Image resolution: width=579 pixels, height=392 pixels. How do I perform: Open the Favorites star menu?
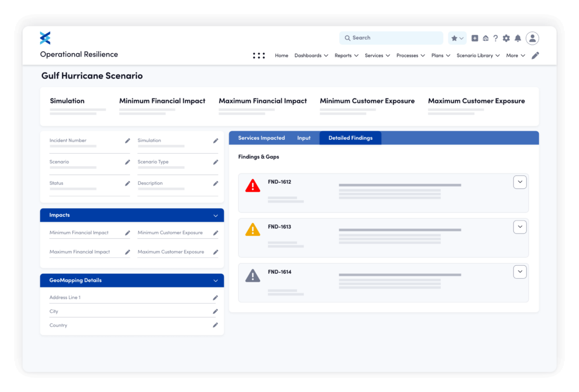457,38
